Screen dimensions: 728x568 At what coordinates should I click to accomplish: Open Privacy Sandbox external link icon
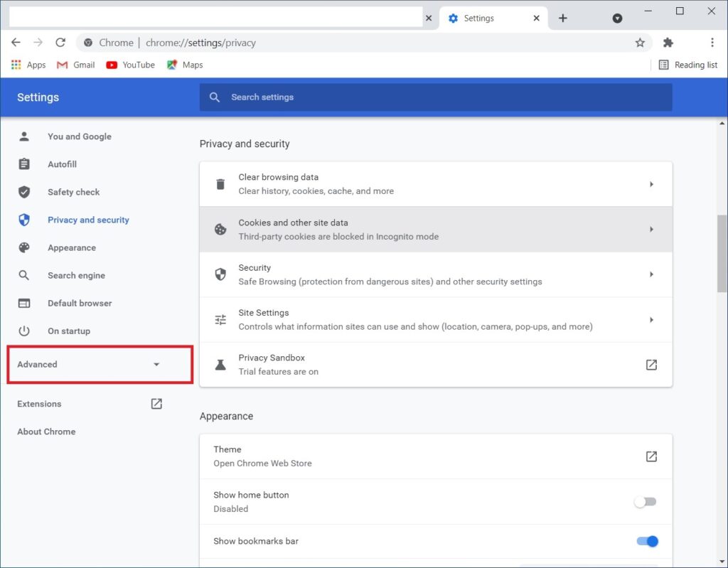point(651,365)
